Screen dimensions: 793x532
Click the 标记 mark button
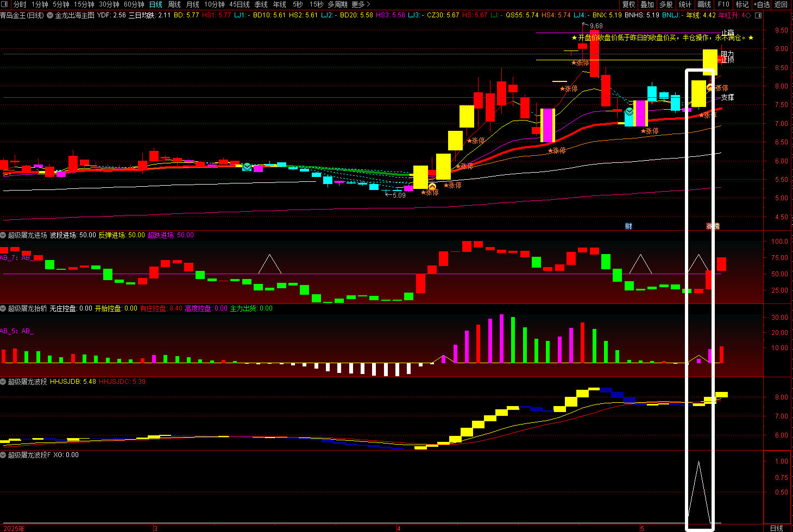point(742,4)
